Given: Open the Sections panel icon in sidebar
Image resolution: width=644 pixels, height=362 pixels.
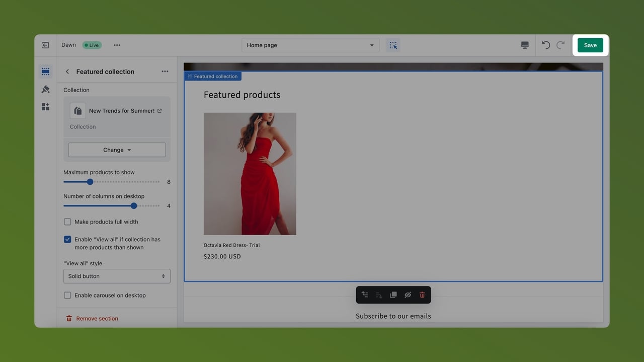Looking at the screenshot, I should pyautogui.click(x=45, y=71).
